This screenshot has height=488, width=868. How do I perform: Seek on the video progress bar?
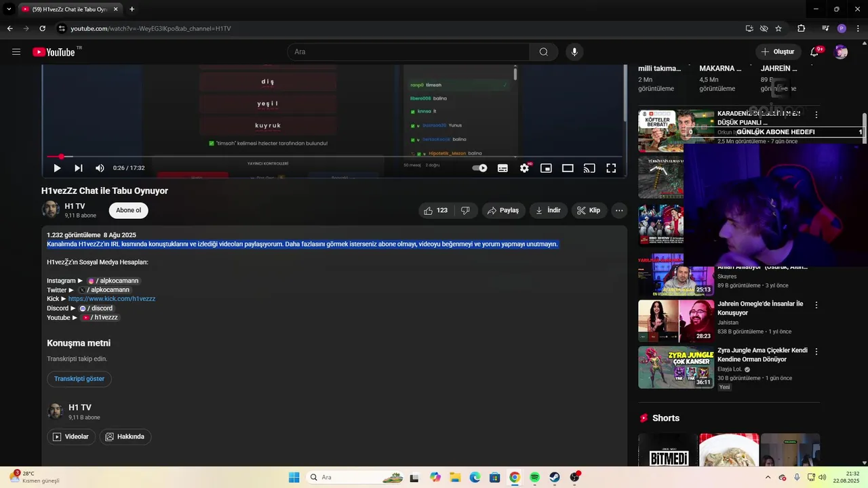coord(334,157)
